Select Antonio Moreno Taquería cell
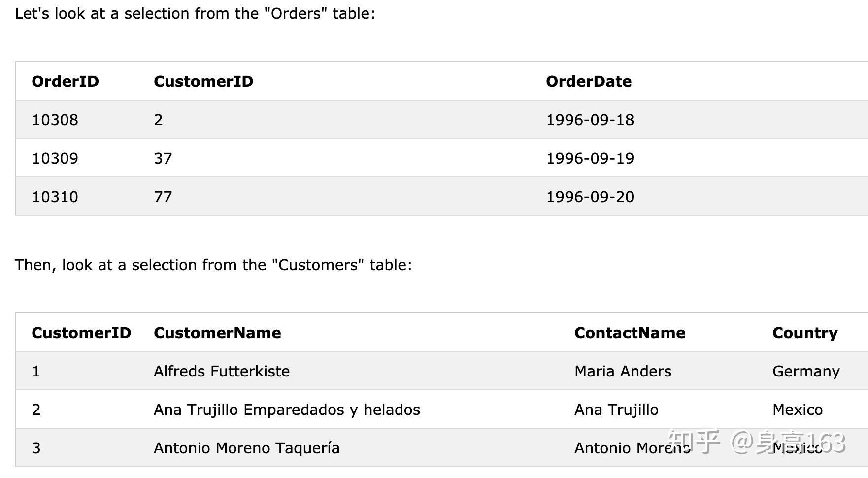 [246, 448]
